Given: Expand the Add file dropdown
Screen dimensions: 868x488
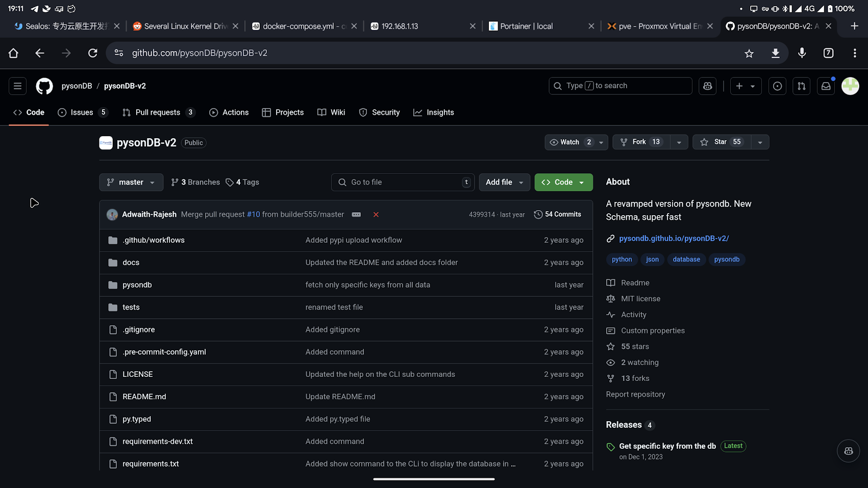Looking at the screenshot, I should pos(504,182).
